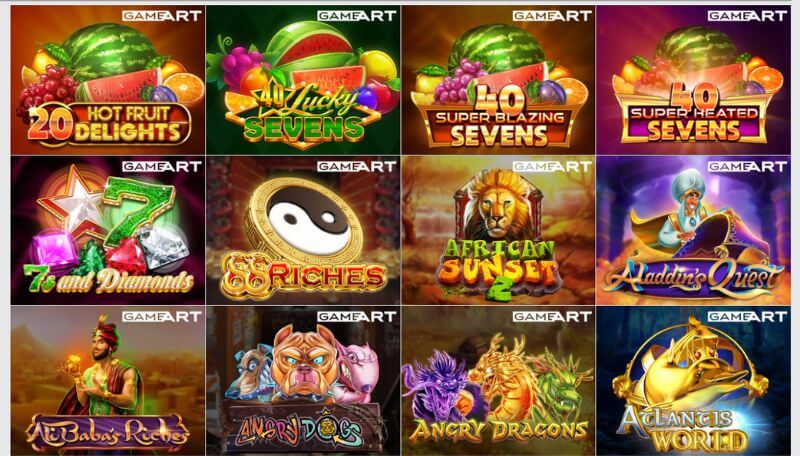The height and width of the screenshot is (456, 800).
Task: Click the lion on African Sunset 2
Action: [497, 205]
